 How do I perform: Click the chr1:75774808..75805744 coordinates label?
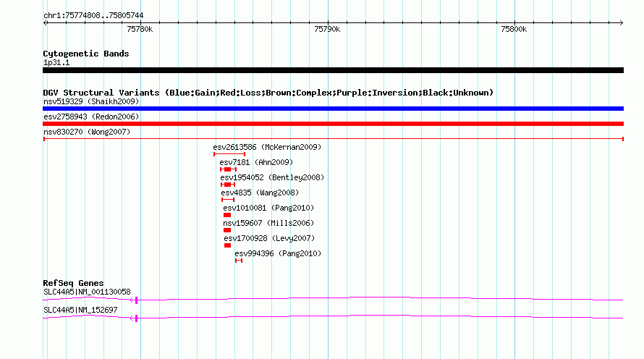(93, 16)
